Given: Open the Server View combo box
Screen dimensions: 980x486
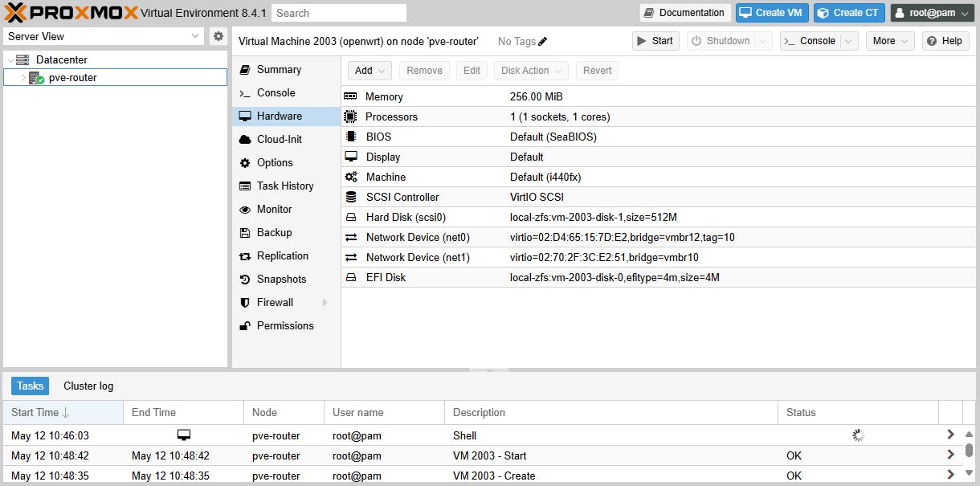Looking at the screenshot, I should (103, 35).
